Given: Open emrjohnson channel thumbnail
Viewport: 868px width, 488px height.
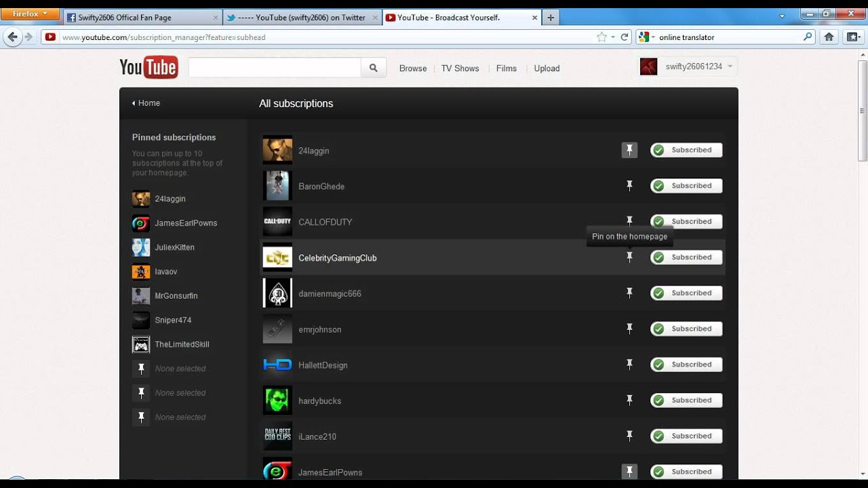Looking at the screenshot, I should pos(277,329).
